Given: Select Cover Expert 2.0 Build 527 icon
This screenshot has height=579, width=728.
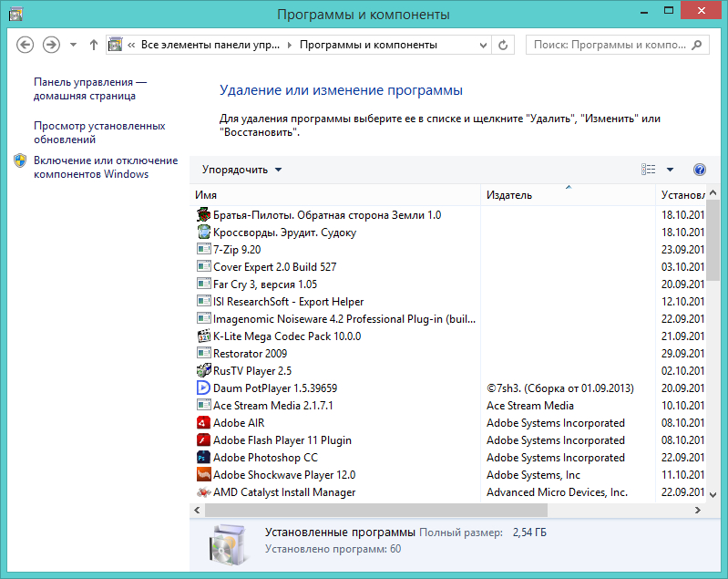Looking at the screenshot, I should (204, 266).
